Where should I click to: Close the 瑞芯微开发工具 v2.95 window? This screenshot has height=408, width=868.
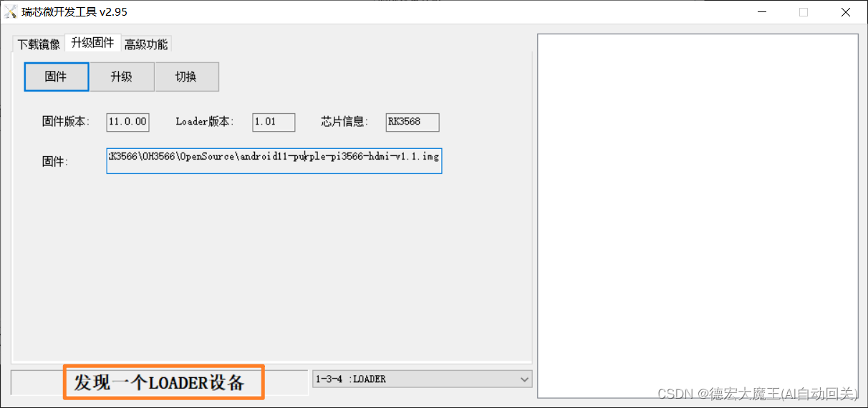[845, 12]
